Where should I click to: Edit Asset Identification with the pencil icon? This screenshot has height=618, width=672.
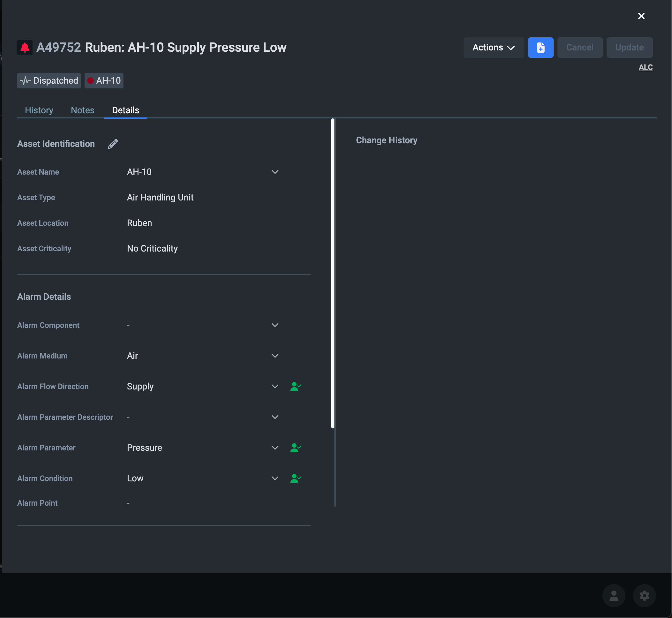[x=113, y=144]
